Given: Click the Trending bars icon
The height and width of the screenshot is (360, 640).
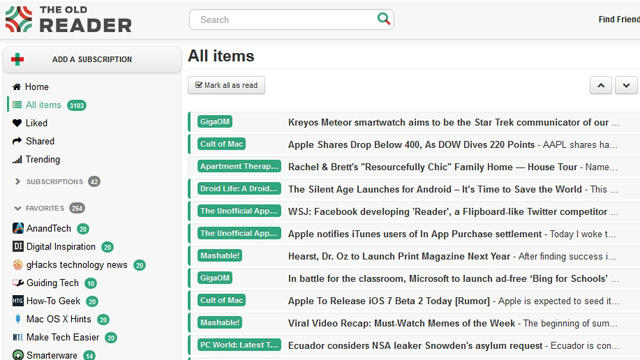Looking at the screenshot, I should [x=17, y=160].
